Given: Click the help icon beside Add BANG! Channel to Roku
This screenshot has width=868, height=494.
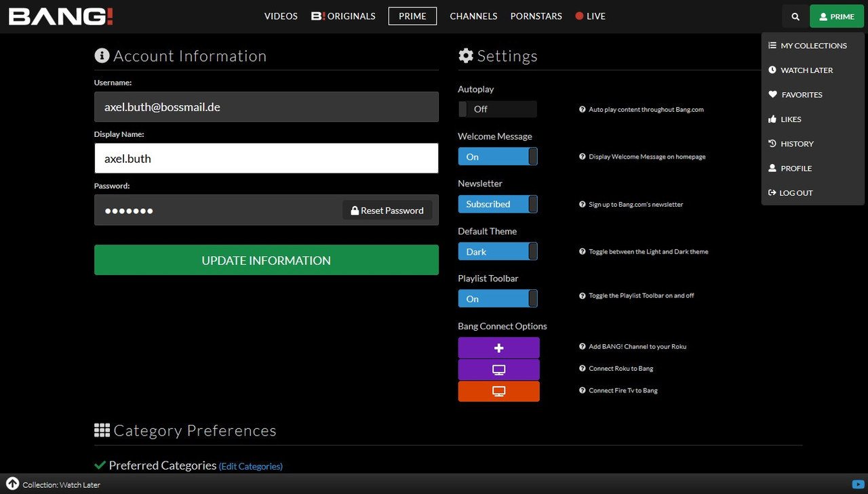Looking at the screenshot, I should 583,346.
